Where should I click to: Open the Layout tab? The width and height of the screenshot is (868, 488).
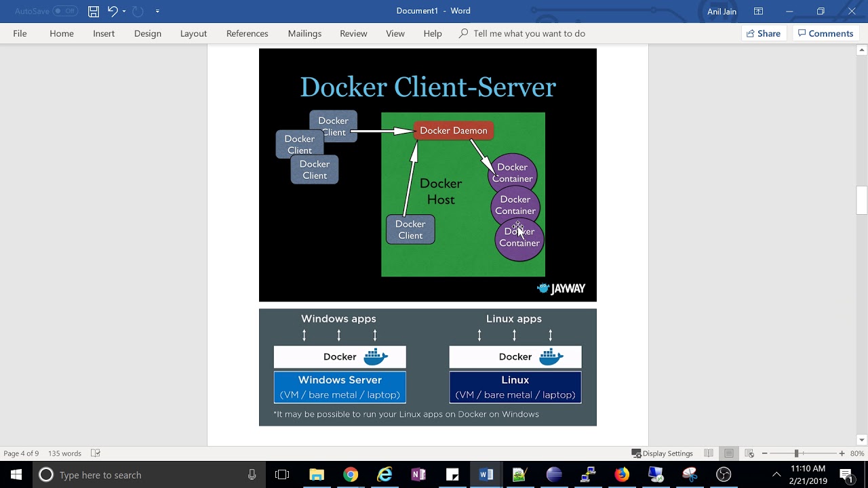tap(193, 33)
